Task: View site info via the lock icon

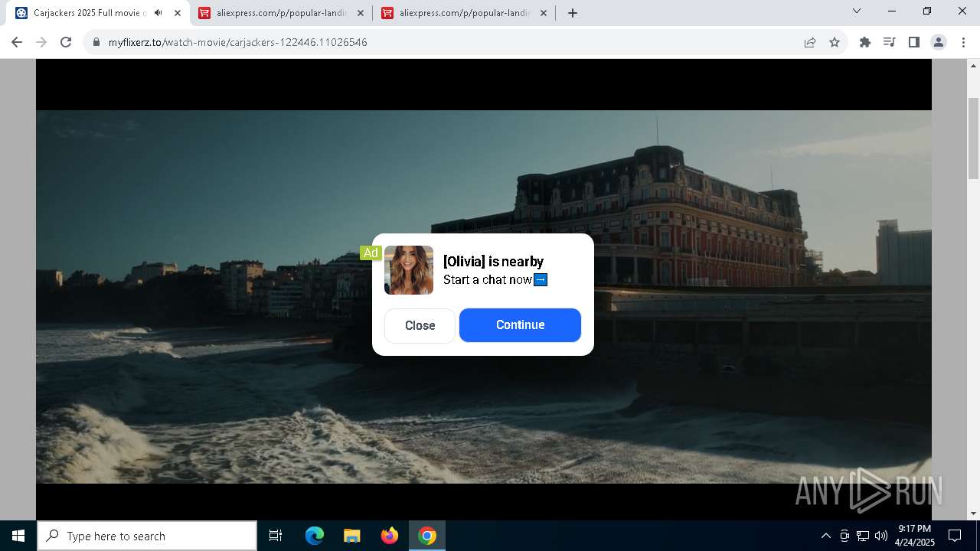Action: pyautogui.click(x=96, y=42)
